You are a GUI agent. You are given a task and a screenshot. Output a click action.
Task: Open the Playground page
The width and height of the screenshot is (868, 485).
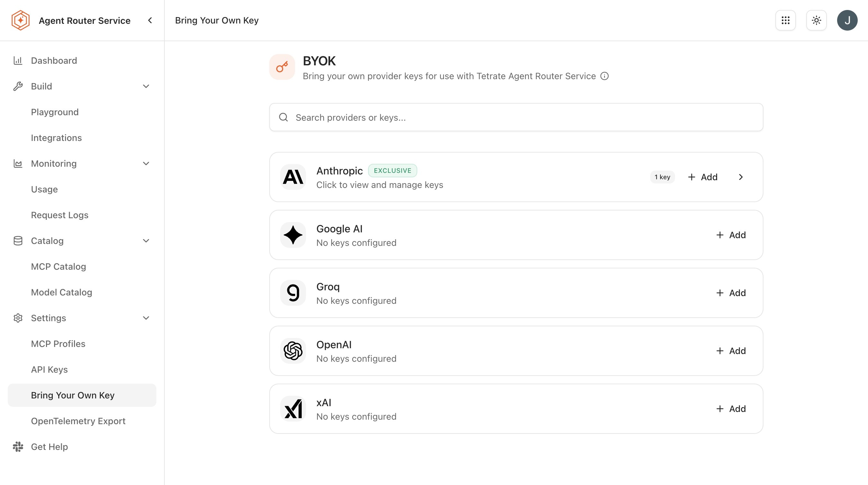[x=82, y=112]
